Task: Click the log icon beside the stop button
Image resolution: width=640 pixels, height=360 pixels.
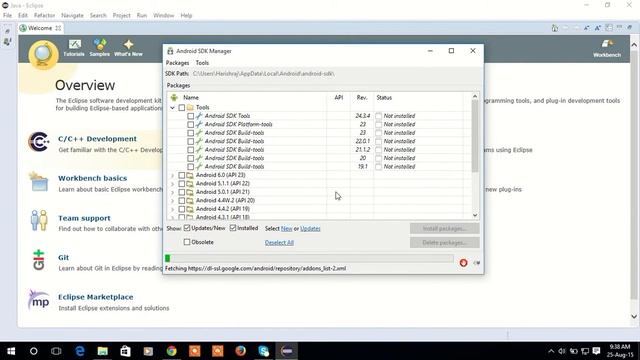Action: 476,263
